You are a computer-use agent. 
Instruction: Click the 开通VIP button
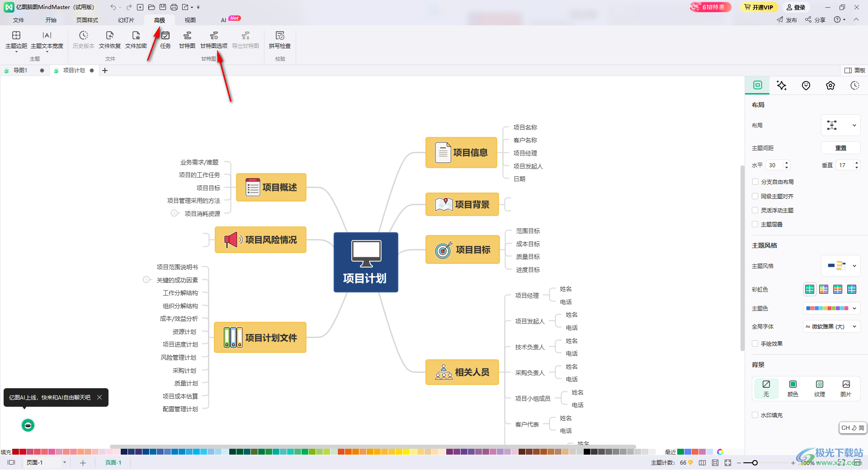point(759,7)
